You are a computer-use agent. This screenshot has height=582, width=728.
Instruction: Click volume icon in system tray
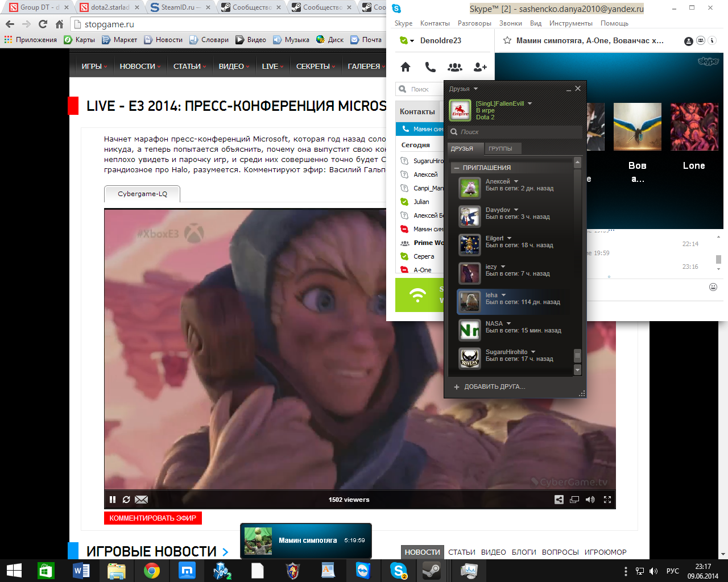click(653, 571)
